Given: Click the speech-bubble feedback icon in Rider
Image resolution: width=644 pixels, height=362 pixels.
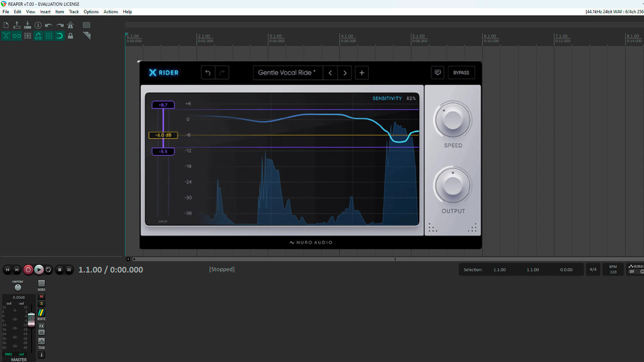Looking at the screenshot, I should click(x=438, y=73).
